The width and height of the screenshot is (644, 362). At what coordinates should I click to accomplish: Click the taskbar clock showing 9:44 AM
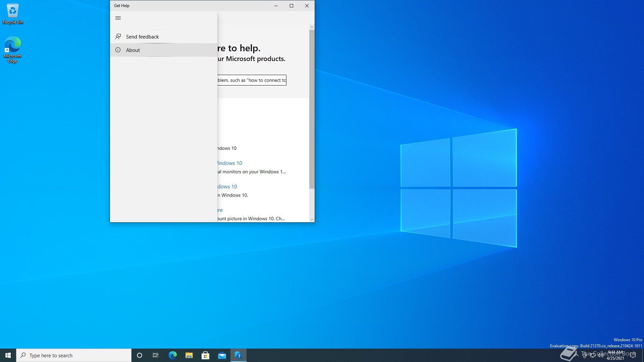(x=615, y=355)
